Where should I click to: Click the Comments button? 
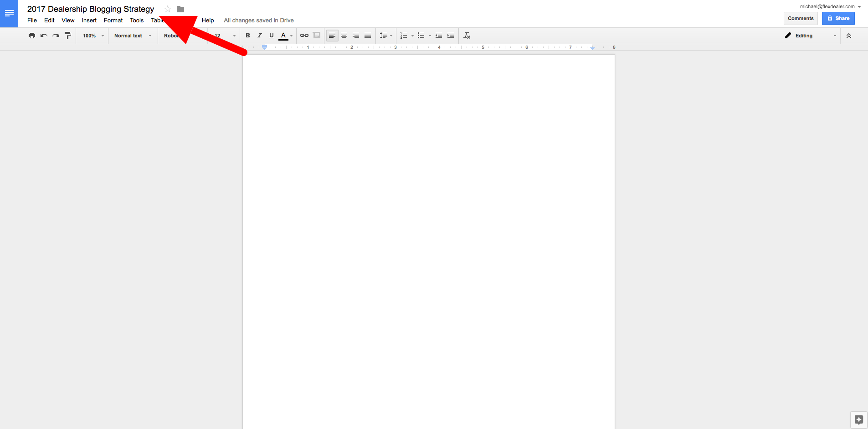point(801,19)
